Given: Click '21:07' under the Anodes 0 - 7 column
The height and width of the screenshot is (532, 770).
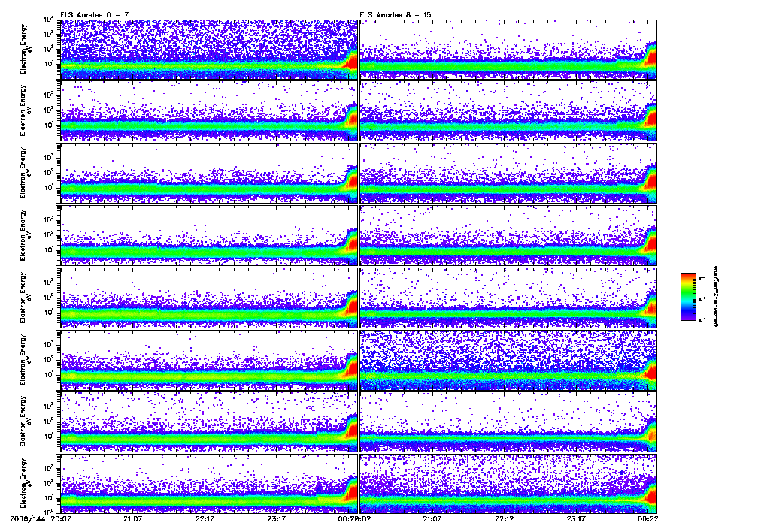Looking at the screenshot, I should coord(132,518).
